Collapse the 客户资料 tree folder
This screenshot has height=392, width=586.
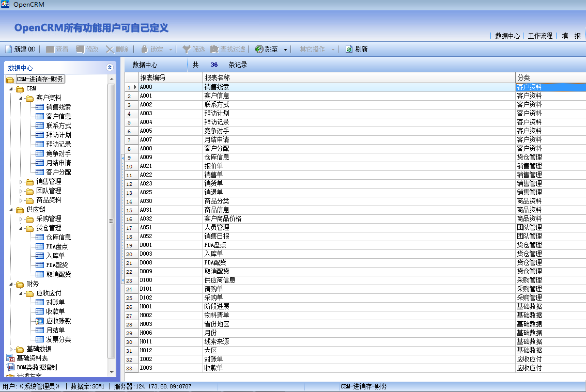(x=21, y=98)
